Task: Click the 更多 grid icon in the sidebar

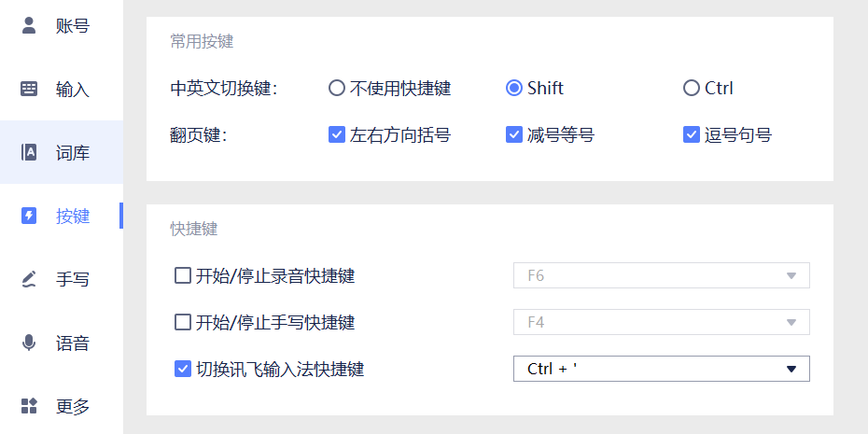Action: (x=29, y=406)
